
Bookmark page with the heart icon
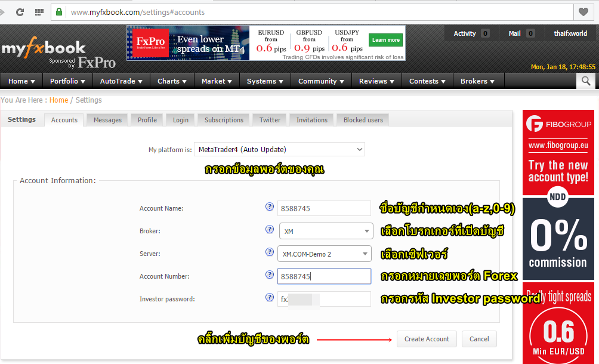pyautogui.click(x=583, y=12)
